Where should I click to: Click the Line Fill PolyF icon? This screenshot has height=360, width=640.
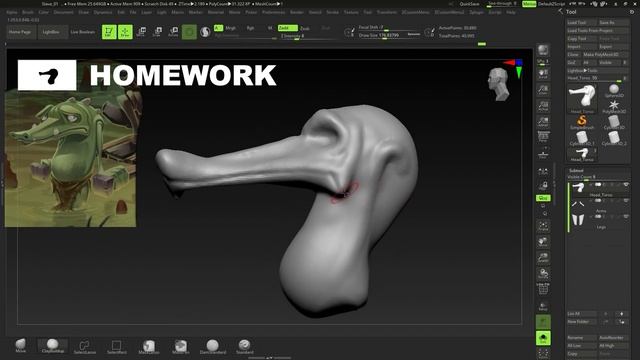[x=543, y=289]
